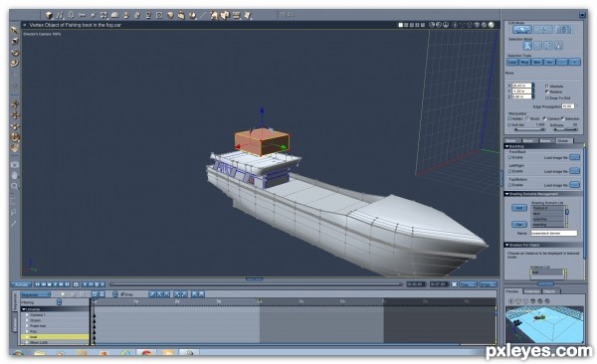This screenshot has height=364, width=597.
Task: Collapse the Universe tree node
Action: pos(24,309)
